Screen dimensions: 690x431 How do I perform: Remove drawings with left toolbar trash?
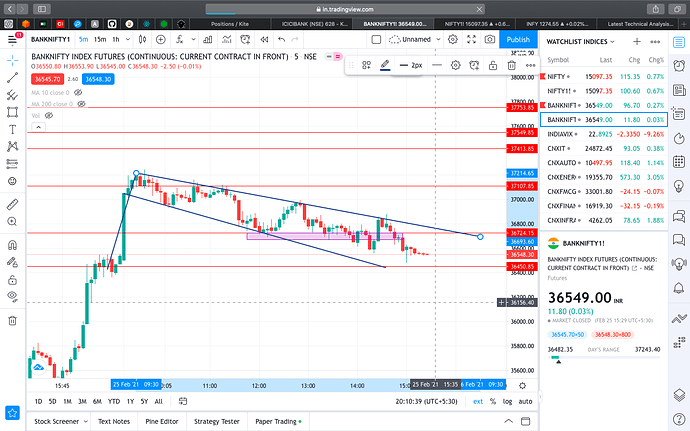12,320
